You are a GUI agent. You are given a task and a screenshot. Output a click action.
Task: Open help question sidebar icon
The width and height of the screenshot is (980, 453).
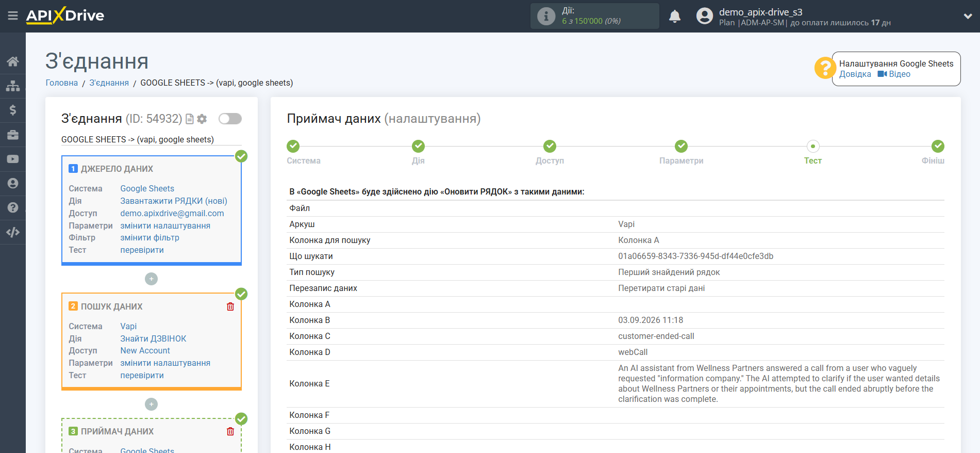pos(13,207)
